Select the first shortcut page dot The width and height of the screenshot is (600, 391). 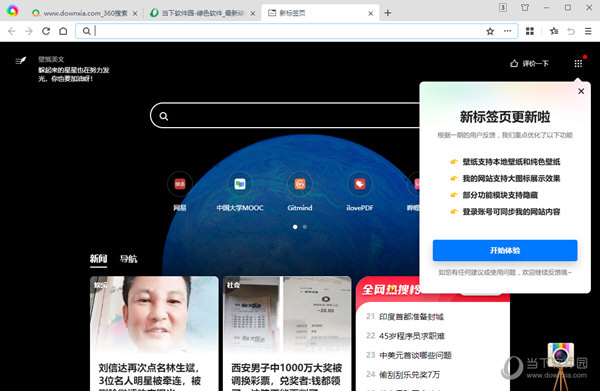point(295,227)
